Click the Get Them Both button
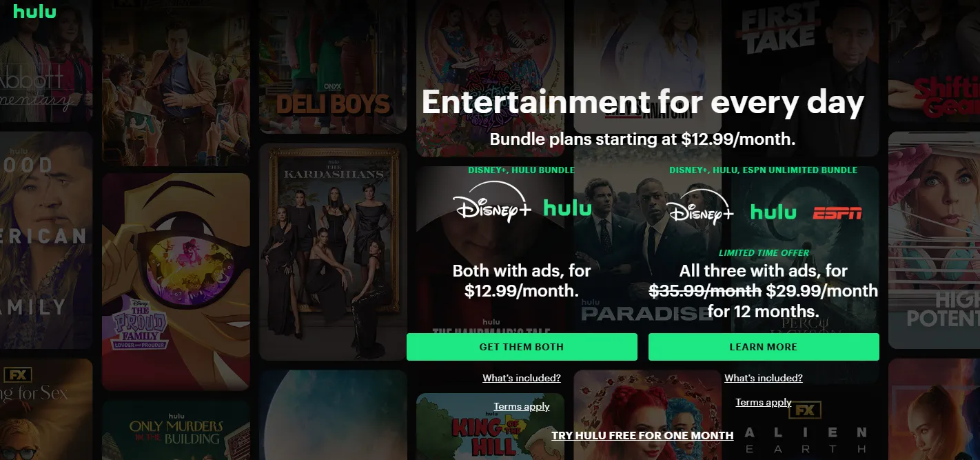 click(x=522, y=347)
